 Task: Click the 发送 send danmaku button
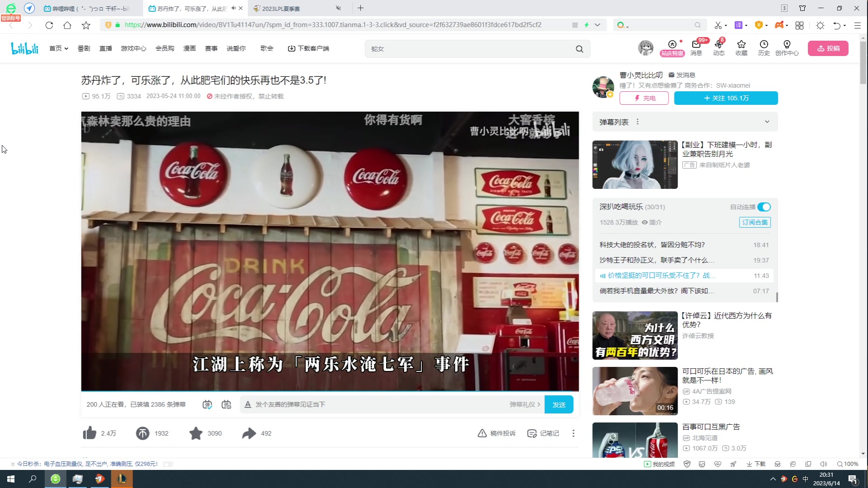559,404
